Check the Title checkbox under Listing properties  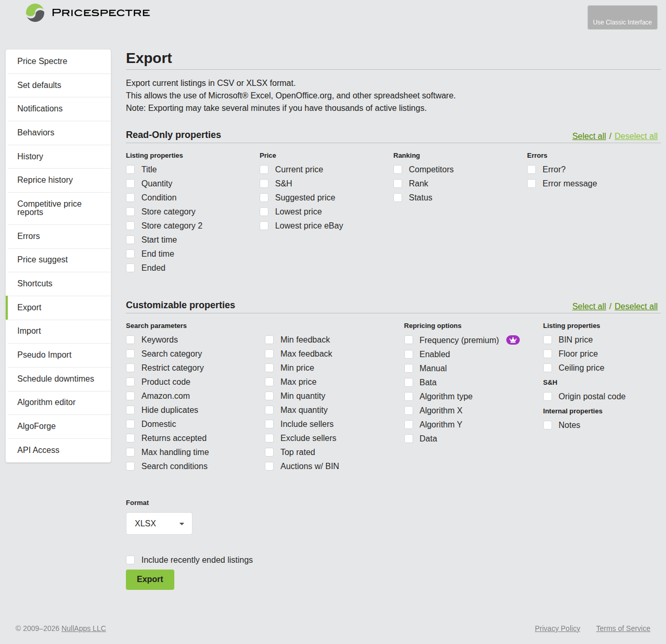pyautogui.click(x=130, y=169)
